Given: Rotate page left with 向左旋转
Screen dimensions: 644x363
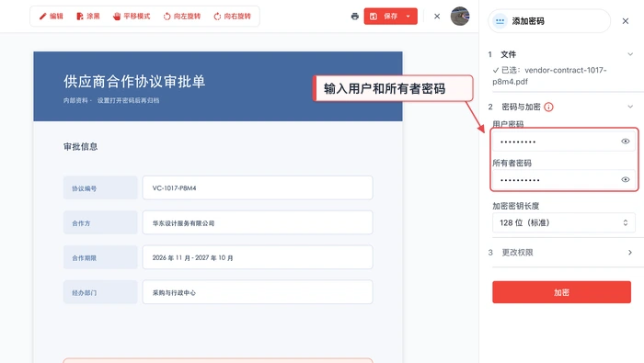Looking at the screenshot, I should click(182, 17).
